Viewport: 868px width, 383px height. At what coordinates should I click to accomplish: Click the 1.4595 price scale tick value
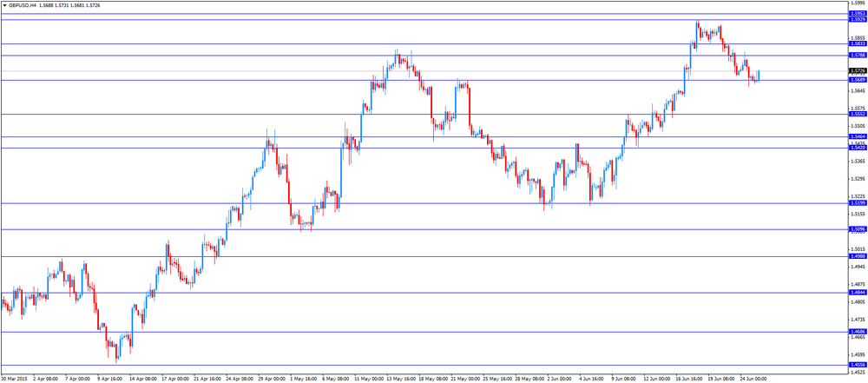click(857, 354)
